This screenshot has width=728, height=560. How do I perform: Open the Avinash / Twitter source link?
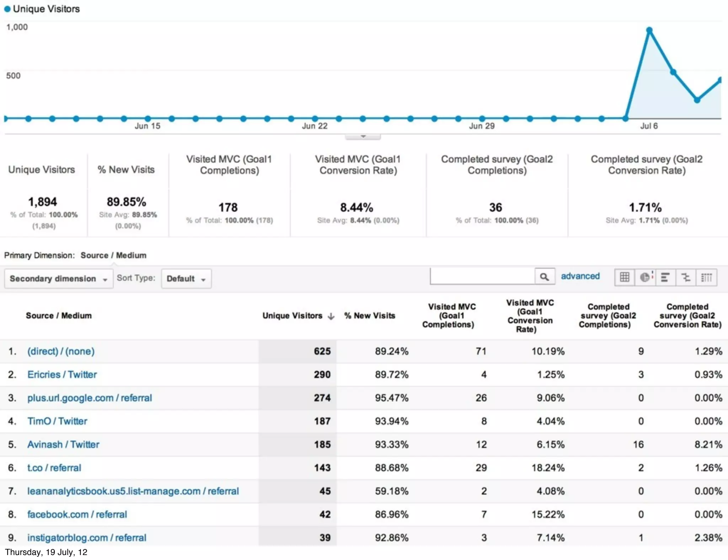tap(63, 444)
